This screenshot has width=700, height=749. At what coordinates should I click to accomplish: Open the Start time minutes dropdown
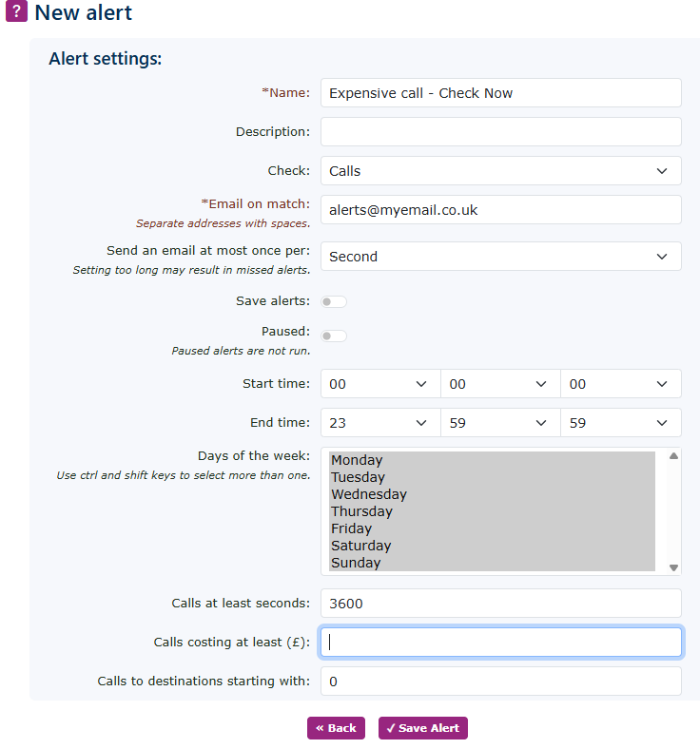tap(500, 384)
